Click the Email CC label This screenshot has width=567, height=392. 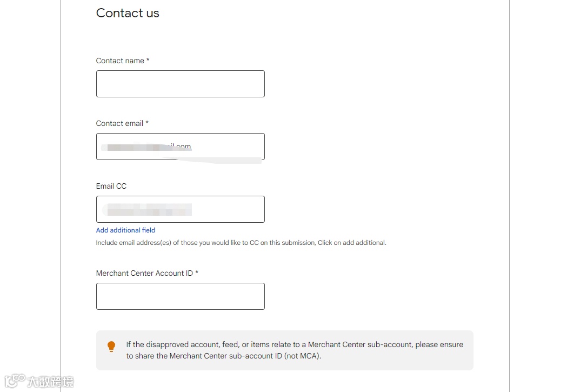(111, 186)
